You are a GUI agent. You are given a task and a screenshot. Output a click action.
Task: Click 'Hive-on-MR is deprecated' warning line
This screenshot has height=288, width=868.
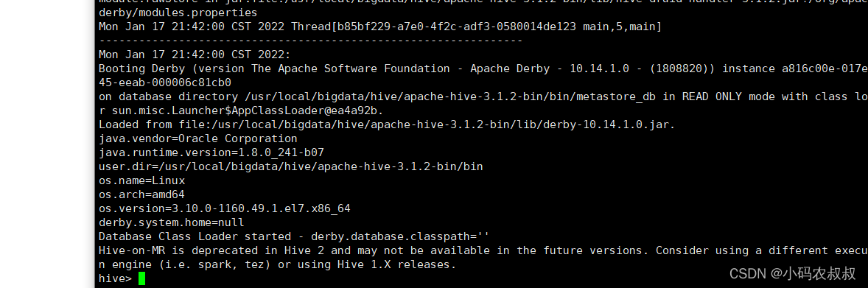483,250
